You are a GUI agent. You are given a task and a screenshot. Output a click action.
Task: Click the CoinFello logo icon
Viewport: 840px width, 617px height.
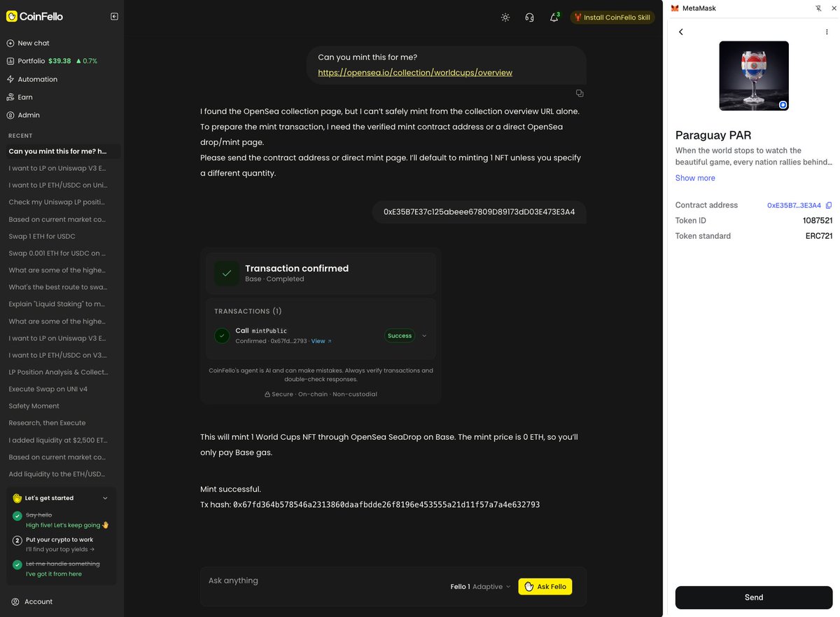coord(11,16)
